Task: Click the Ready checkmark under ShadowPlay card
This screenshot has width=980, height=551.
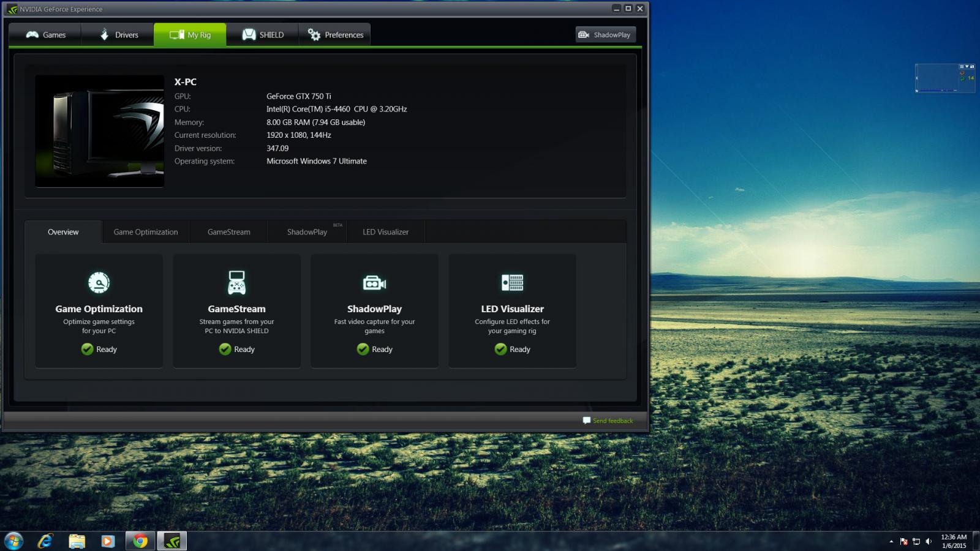Action: (363, 349)
